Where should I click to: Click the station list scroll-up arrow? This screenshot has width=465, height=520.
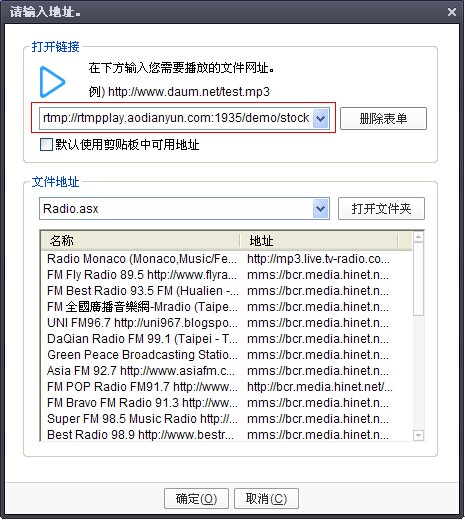tap(418, 237)
